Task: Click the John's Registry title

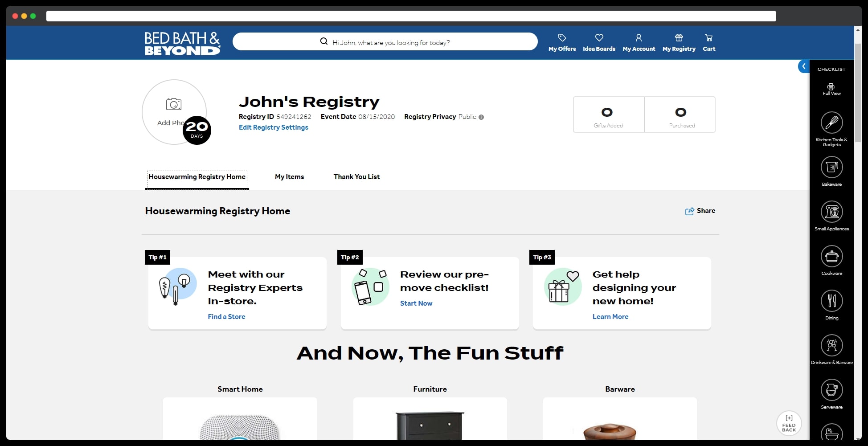Action: (309, 102)
